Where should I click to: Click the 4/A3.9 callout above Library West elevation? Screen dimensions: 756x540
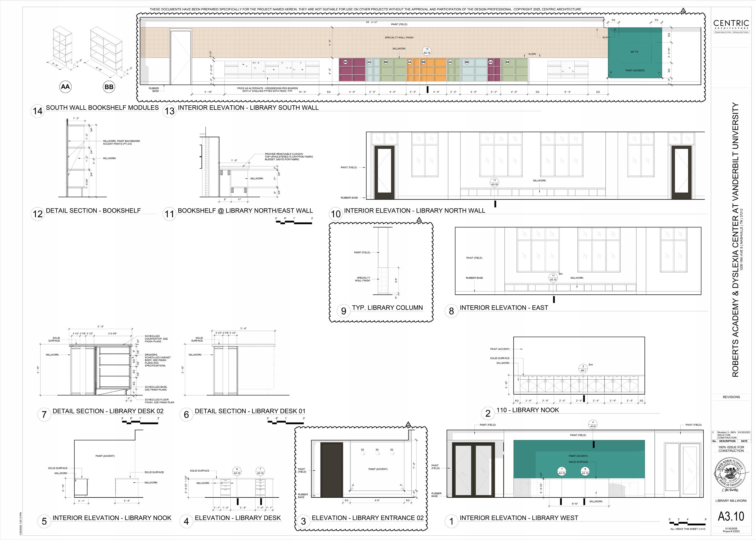[593, 424]
